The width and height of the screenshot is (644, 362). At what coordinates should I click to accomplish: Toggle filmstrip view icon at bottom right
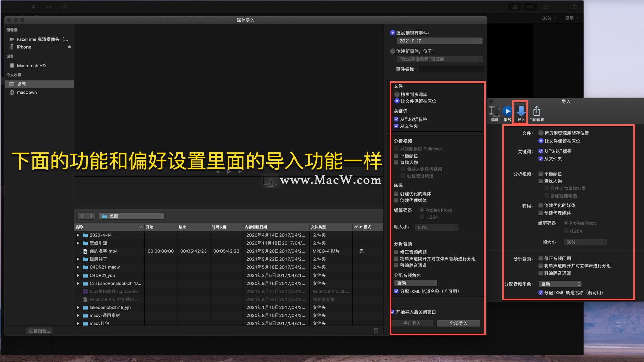pyautogui.click(x=376, y=331)
